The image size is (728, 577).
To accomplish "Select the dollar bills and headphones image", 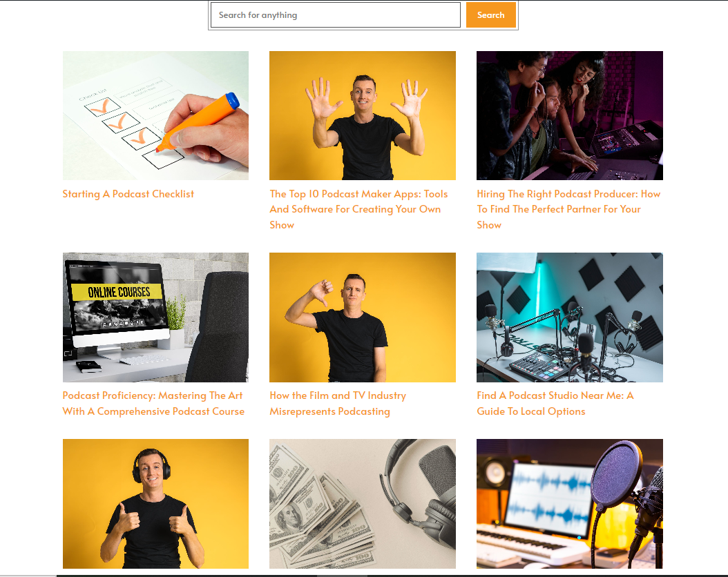I will pos(363,504).
